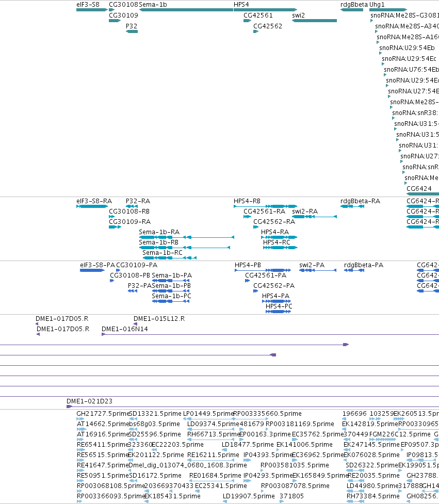Click the DME1-016N14 BAC label

(x=125, y=329)
